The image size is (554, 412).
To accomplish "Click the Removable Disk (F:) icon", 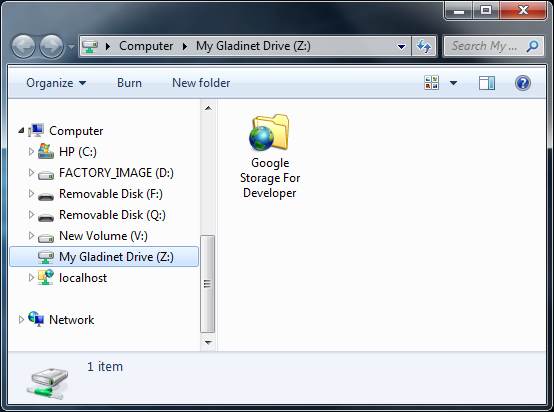I will point(46,196).
